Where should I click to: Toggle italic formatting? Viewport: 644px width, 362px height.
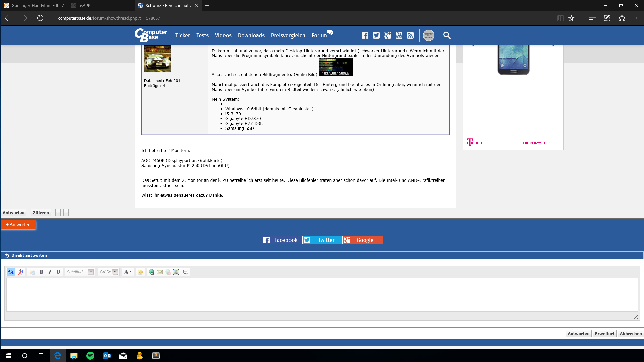(50, 272)
